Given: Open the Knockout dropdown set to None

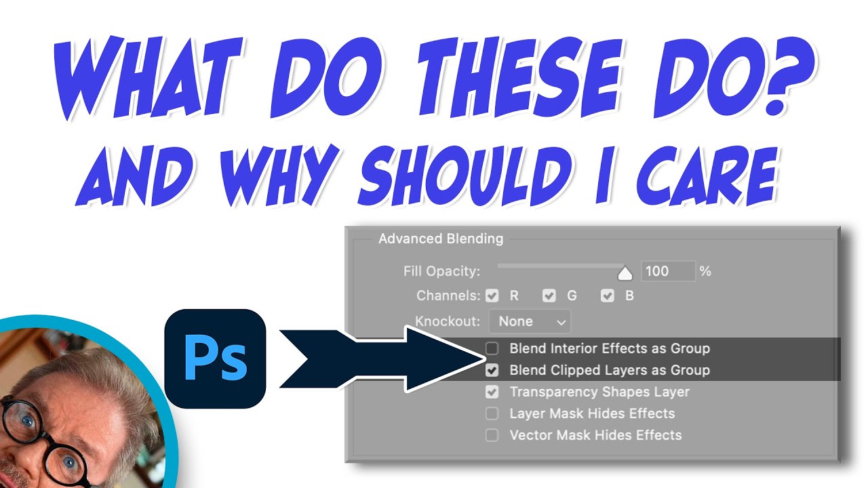Looking at the screenshot, I should click(x=530, y=322).
